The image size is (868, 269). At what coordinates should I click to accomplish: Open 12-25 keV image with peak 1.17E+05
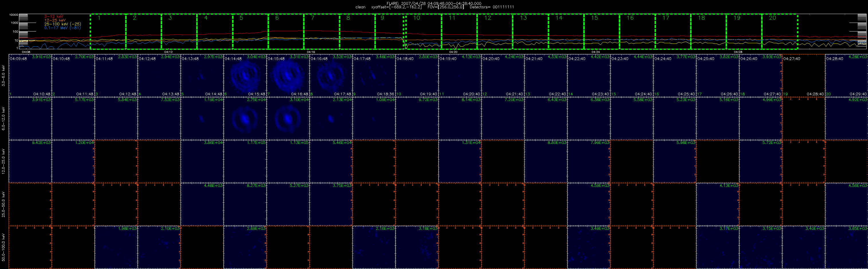point(245,162)
